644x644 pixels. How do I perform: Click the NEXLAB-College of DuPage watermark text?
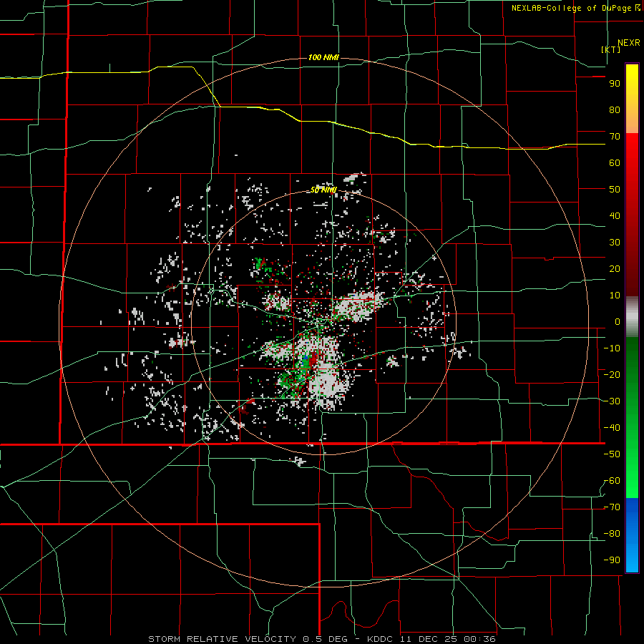(x=575, y=8)
